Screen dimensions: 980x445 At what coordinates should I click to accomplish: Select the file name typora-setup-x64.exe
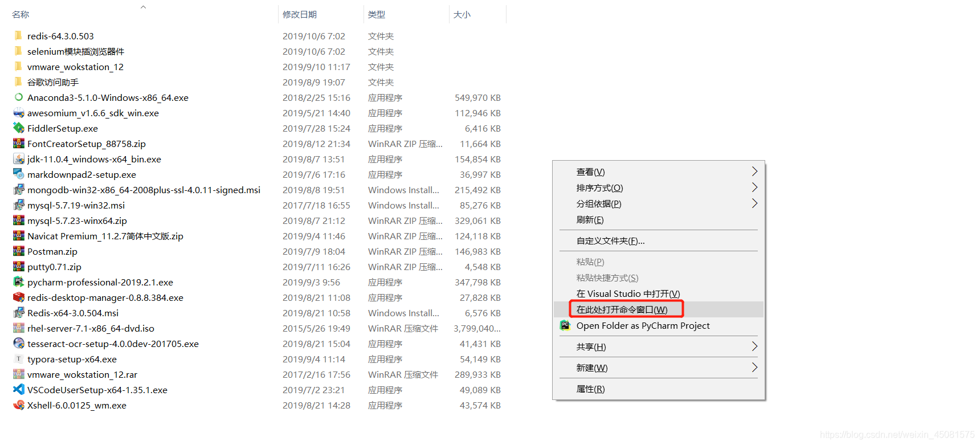[x=72, y=359]
